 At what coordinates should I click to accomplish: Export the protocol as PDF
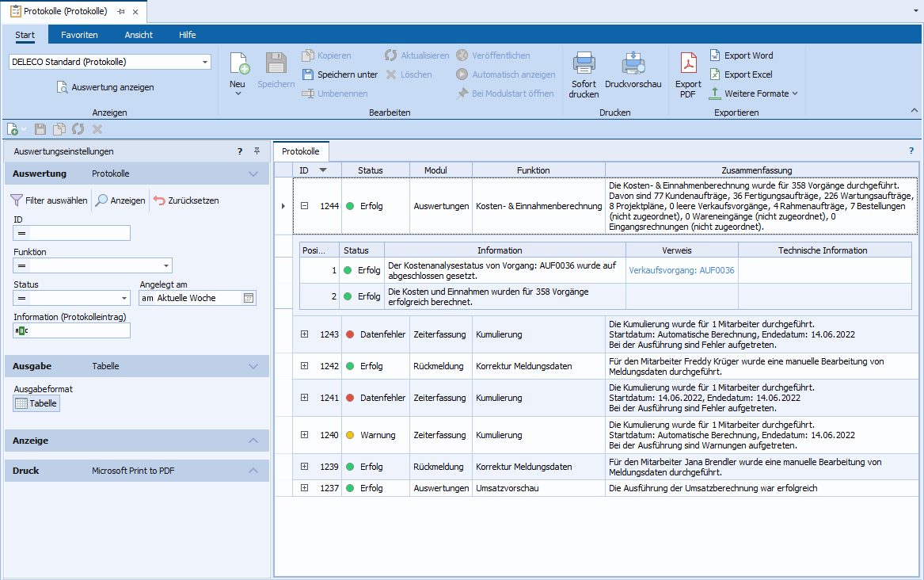click(688, 63)
